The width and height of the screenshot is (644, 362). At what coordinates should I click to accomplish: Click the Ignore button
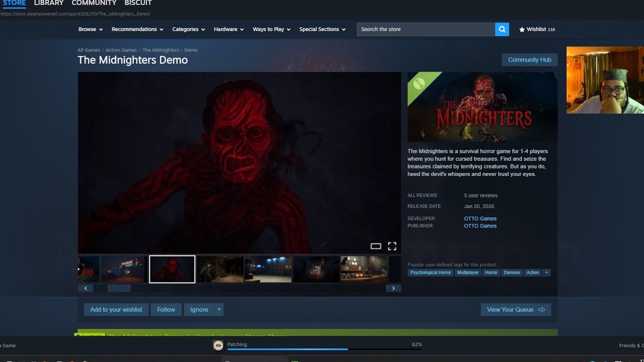[199, 310]
